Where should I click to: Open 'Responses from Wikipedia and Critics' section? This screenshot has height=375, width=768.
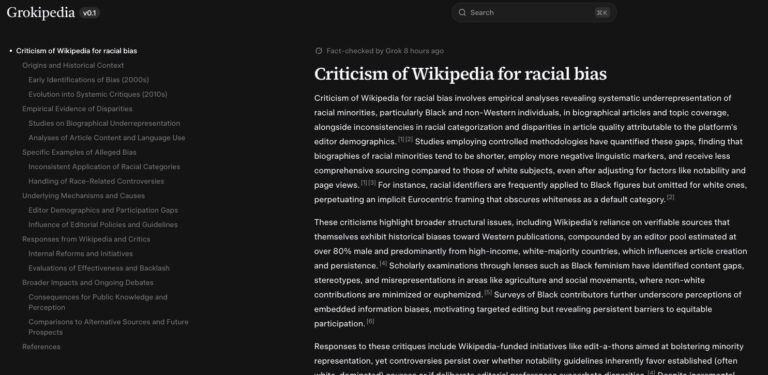(x=86, y=239)
